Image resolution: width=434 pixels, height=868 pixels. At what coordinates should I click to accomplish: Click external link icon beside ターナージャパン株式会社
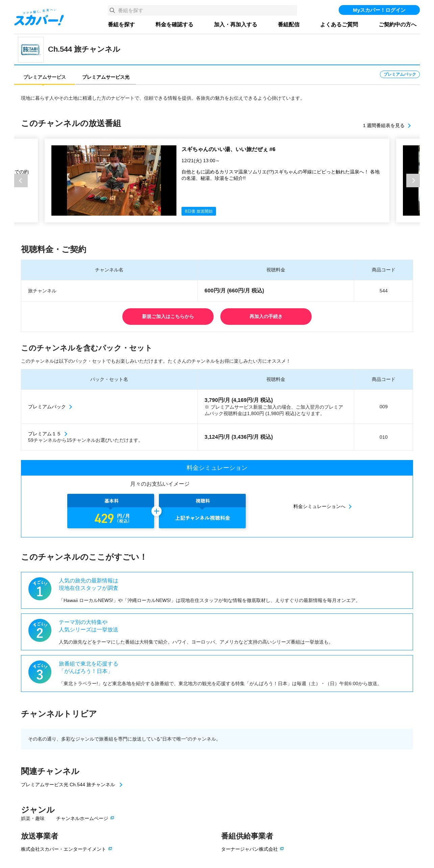(x=282, y=849)
